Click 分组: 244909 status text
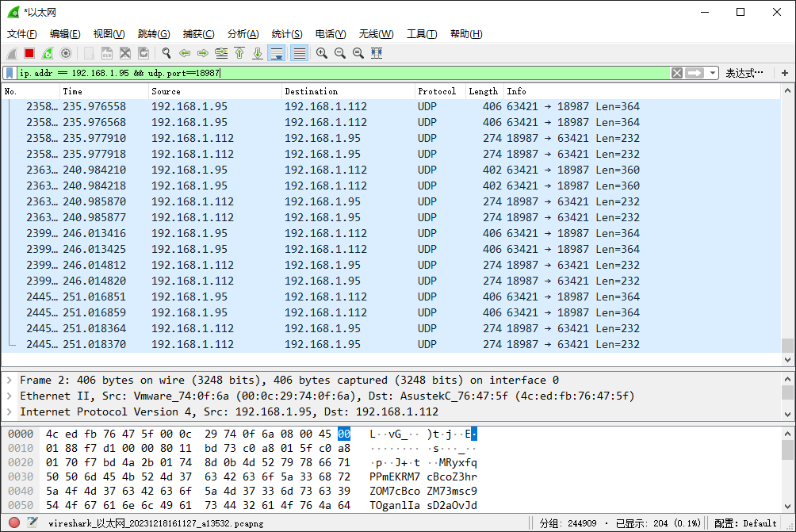Viewport: 796px width, 532px height. [x=568, y=522]
